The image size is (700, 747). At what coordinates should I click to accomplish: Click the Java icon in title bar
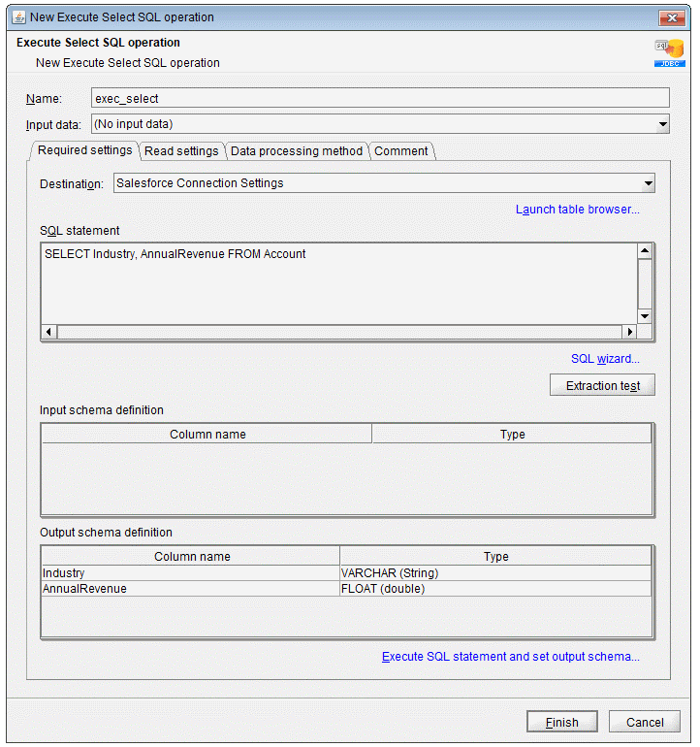pyautogui.click(x=17, y=16)
